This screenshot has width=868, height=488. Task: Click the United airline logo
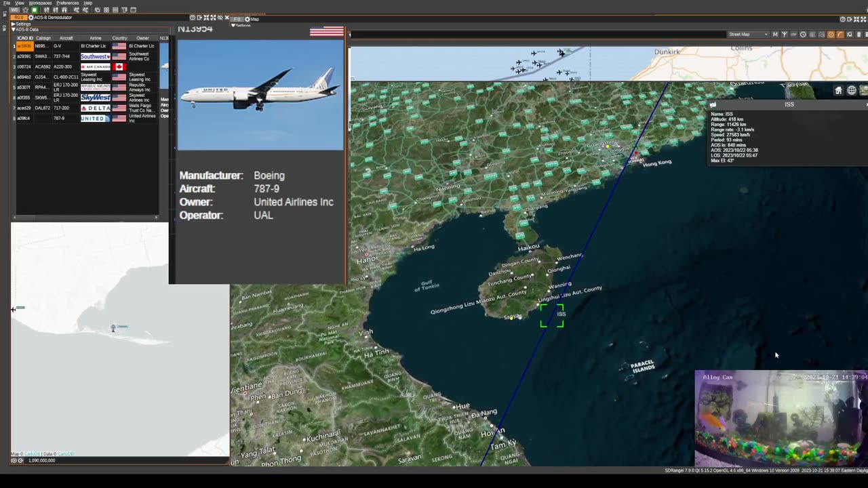click(x=96, y=118)
